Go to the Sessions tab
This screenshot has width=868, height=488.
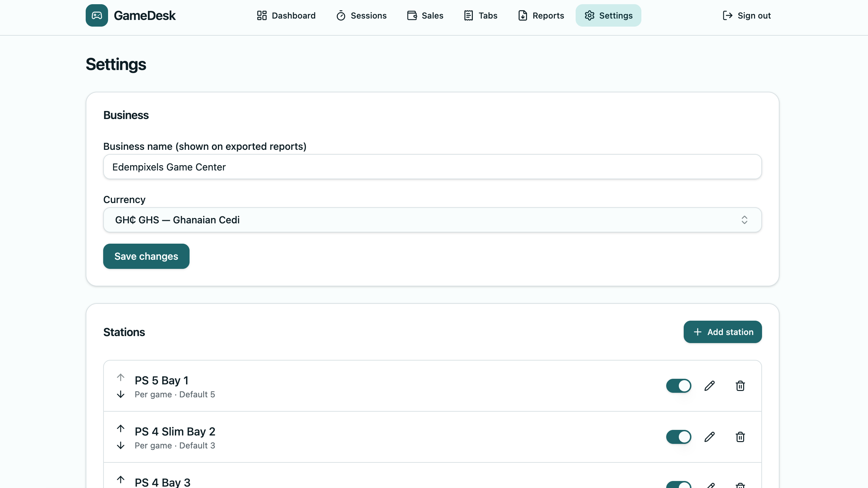[x=361, y=15]
